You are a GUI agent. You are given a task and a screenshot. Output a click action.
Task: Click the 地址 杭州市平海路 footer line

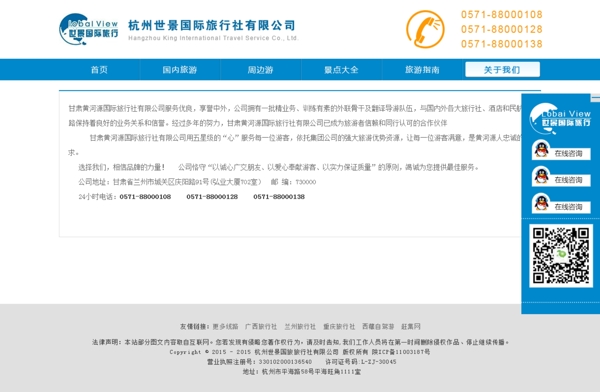pos(302,372)
